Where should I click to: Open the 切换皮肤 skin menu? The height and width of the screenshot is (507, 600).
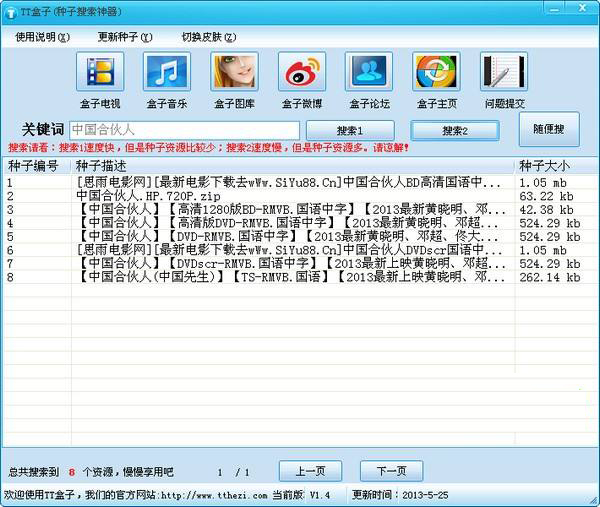point(209,37)
